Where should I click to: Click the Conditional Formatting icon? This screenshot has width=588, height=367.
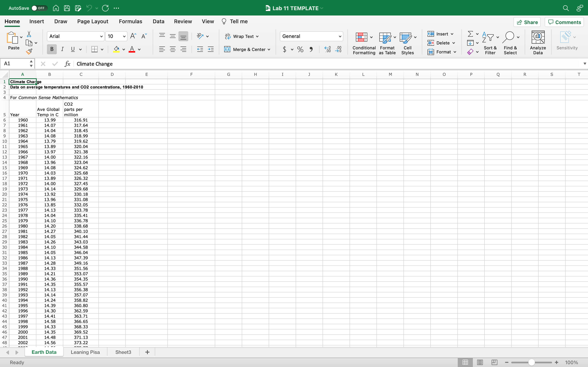click(361, 37)
